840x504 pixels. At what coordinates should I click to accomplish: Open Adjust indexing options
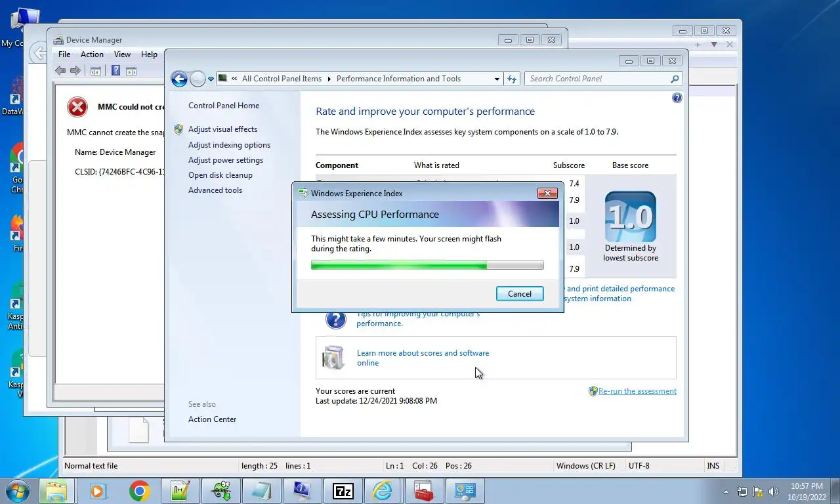coord(229,145)
